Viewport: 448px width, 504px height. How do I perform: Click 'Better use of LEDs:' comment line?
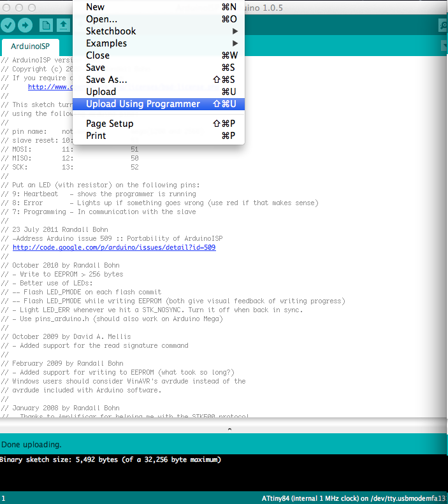[47, 283]
